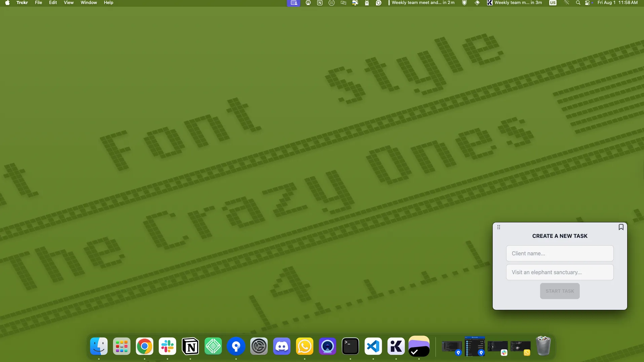Open System Settings gear in dock
644x362 pixels.
click(259, 346)
